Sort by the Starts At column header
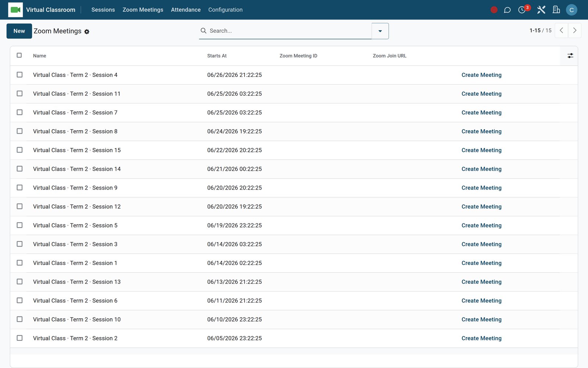The width and height of the screenshot is (588, 368). point(217,56)
